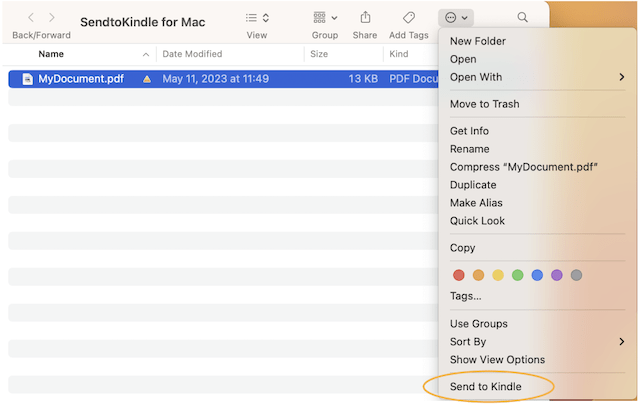Click the ellipsis action menu button
This screenshot has height=405, width=640.
point(455,18)
